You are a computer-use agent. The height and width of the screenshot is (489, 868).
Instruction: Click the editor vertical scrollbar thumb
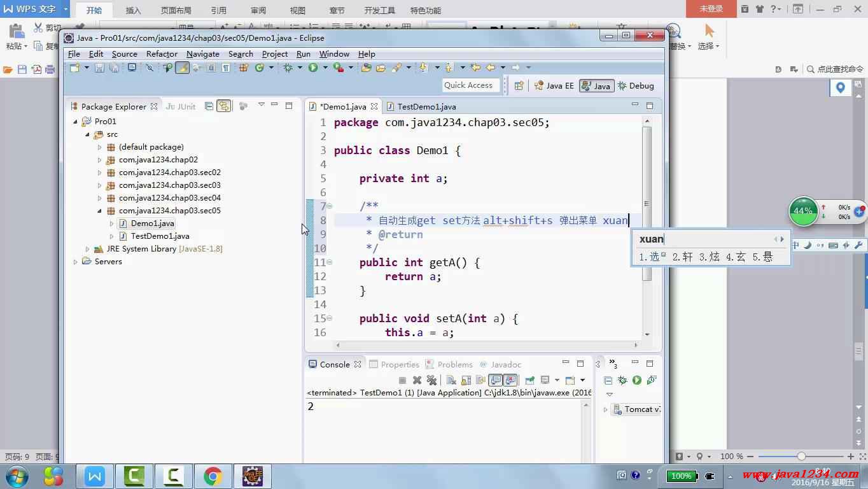tap(647, 203)
